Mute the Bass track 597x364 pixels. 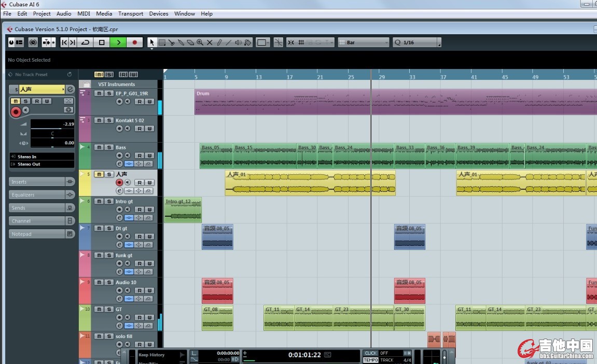point(99,147)
